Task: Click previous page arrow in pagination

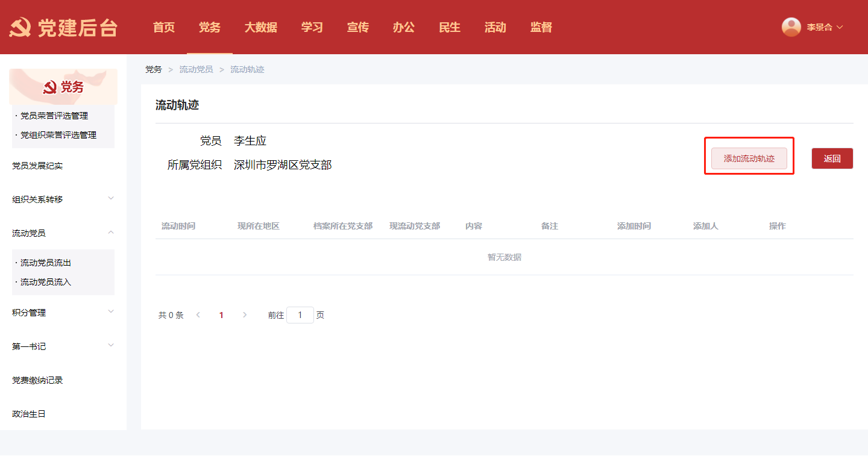Action: pyautogui.click(x=198, y=315)
